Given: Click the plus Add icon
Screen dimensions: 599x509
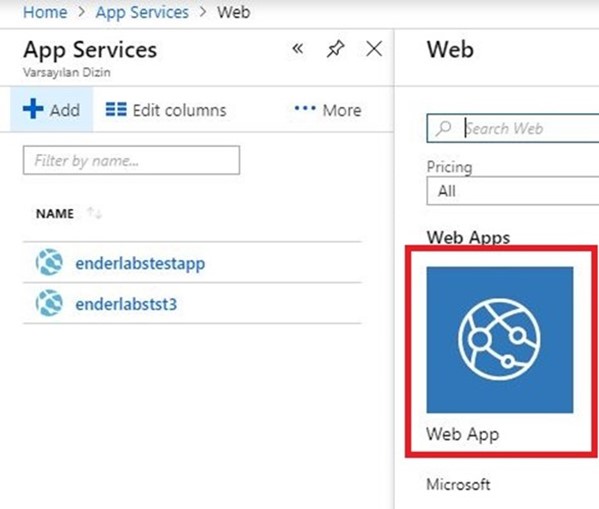Looking at the screenshot, I should click(33, 109).
